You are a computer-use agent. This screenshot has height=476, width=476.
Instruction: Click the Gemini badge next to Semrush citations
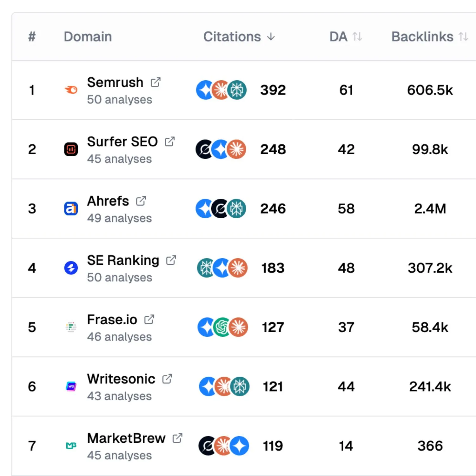(x=204, y=90)
